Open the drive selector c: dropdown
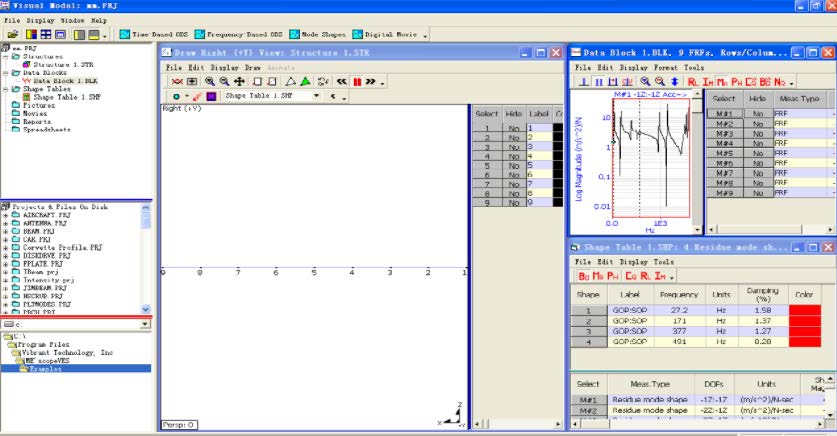837x436 pixels. [144, 324]
